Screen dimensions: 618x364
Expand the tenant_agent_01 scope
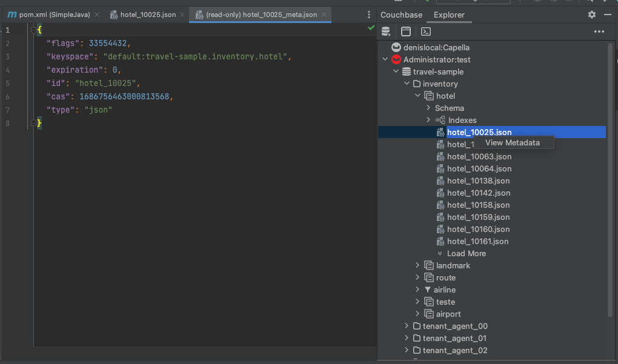click(x=407, y=337)
